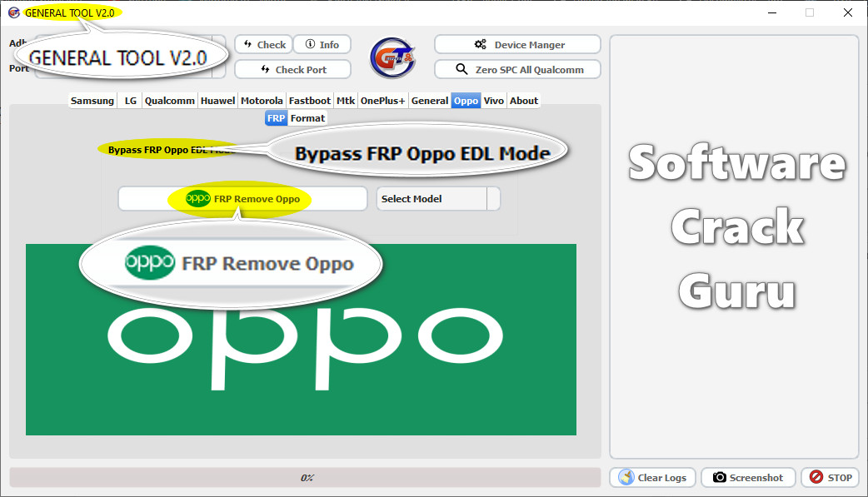The height and width of the screenshot is (497, 868).
Task: Click the Check button
Action: (264, 44)
